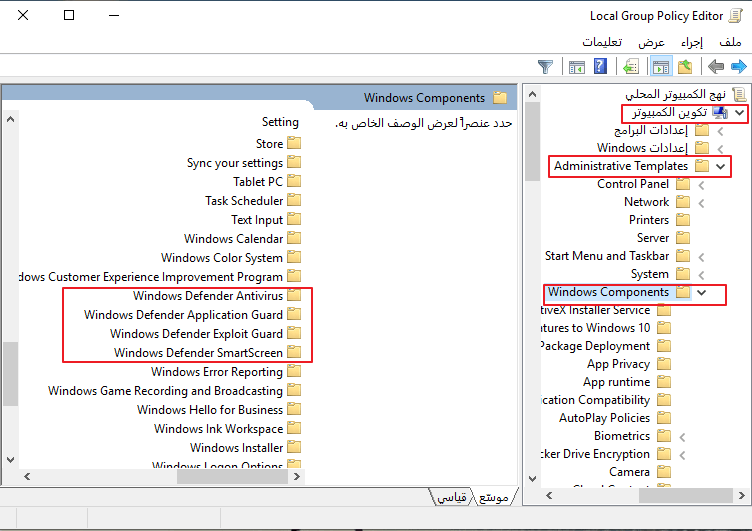
Task: Click the Server folder icon in tree
Action: click(x=683, y=237)
